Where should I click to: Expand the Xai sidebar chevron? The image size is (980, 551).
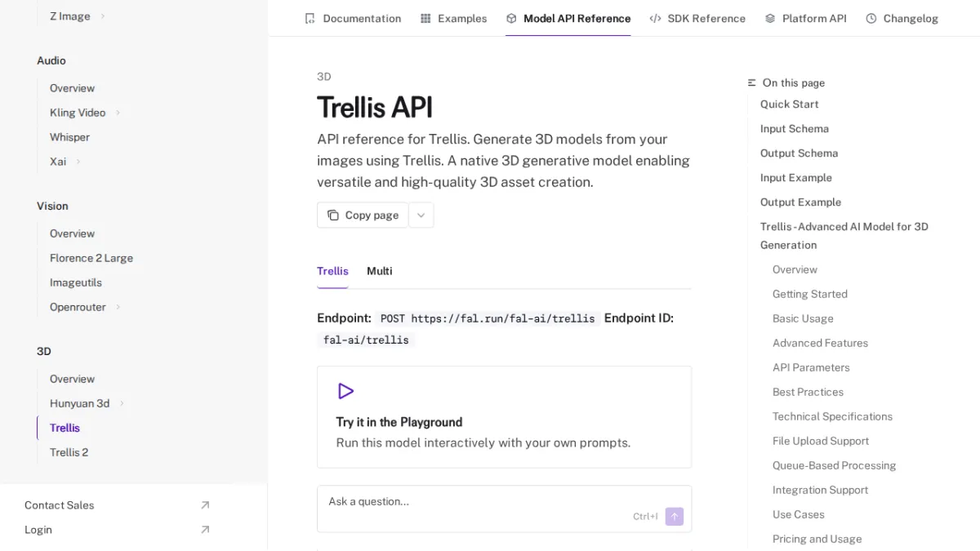78,162
